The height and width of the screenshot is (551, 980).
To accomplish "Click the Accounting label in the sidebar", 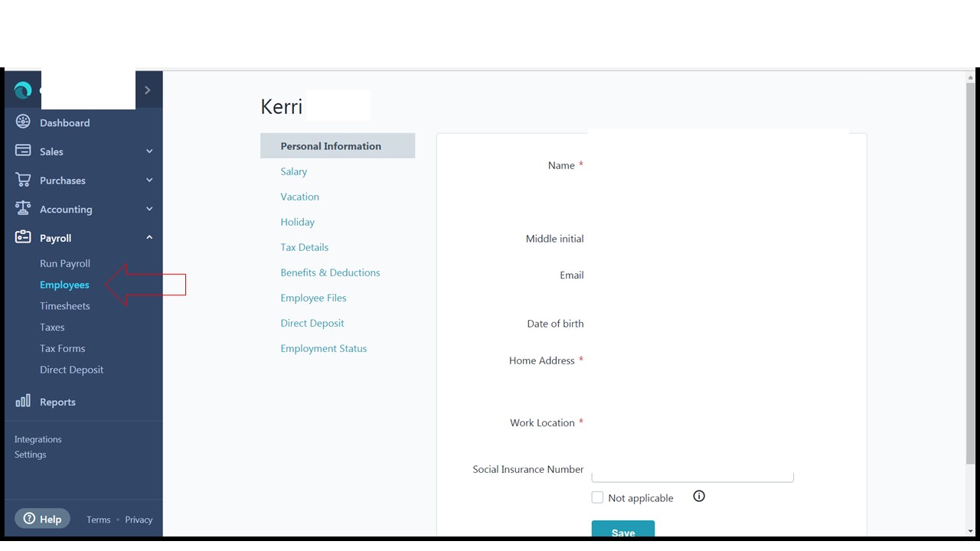I will tap(66, 210).
